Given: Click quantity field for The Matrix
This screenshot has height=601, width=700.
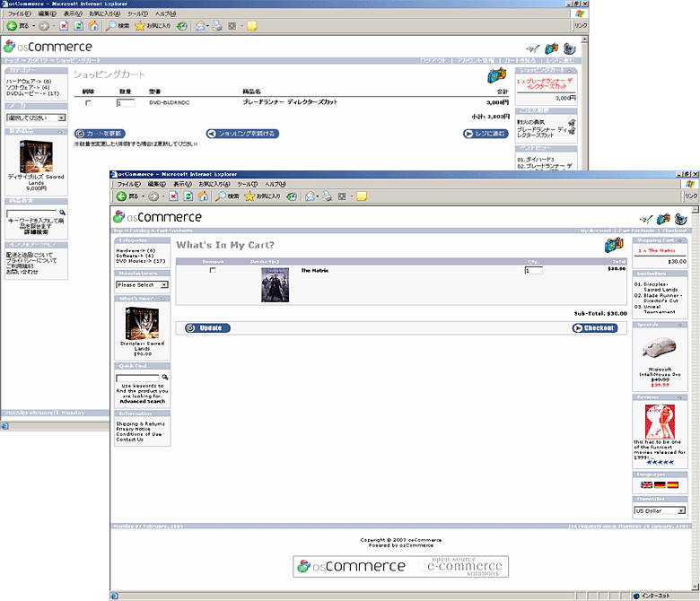Looking at the screenshot, I should 534,270.
